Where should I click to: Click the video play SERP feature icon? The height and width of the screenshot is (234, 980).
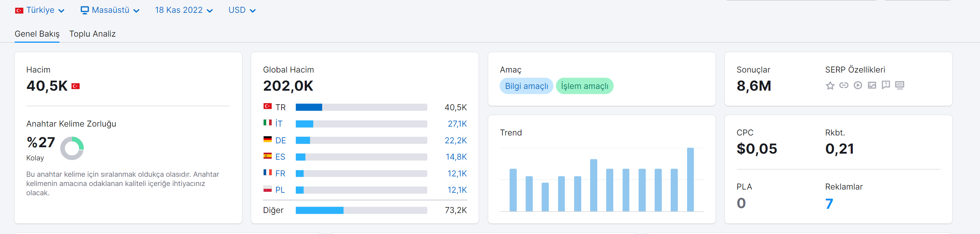click(857, 85)
